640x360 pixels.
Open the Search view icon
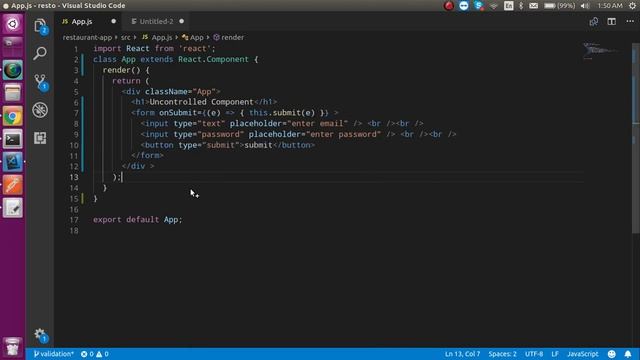point(40,53)
